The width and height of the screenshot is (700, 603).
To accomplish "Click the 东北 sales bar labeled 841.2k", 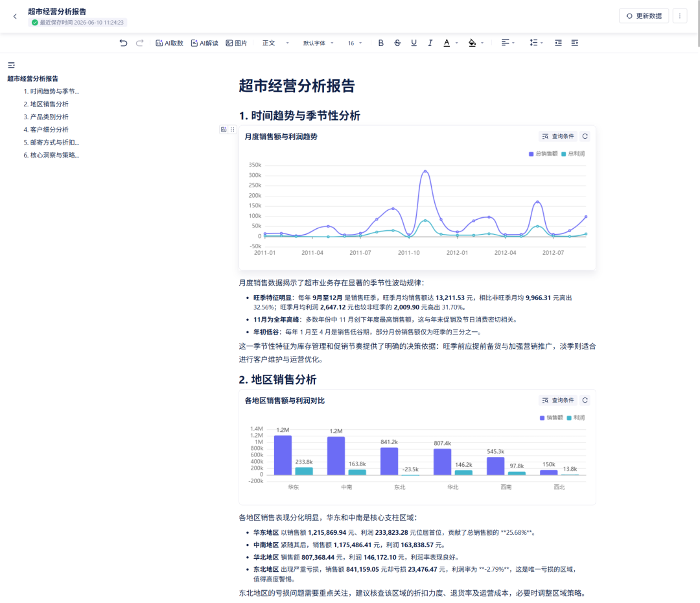I will [389, 461].
